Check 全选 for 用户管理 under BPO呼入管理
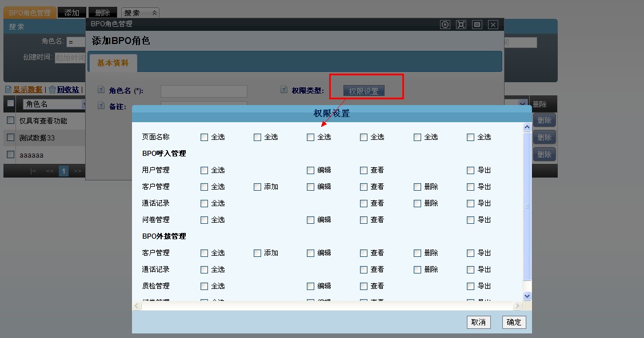The image size is (644, 338). tap(205, 170)
